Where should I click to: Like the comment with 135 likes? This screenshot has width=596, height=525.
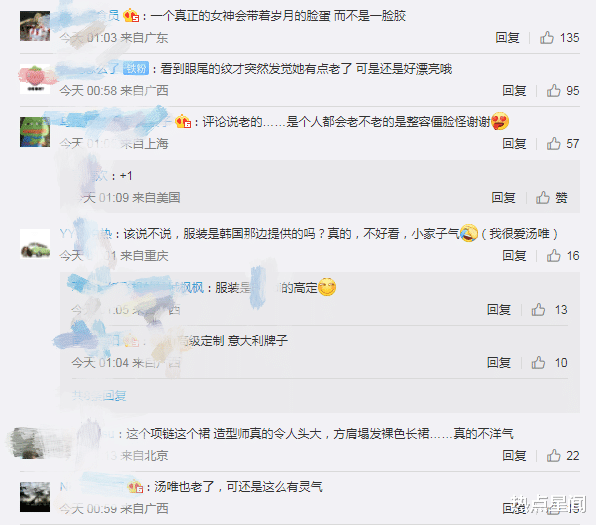(547, 38)
